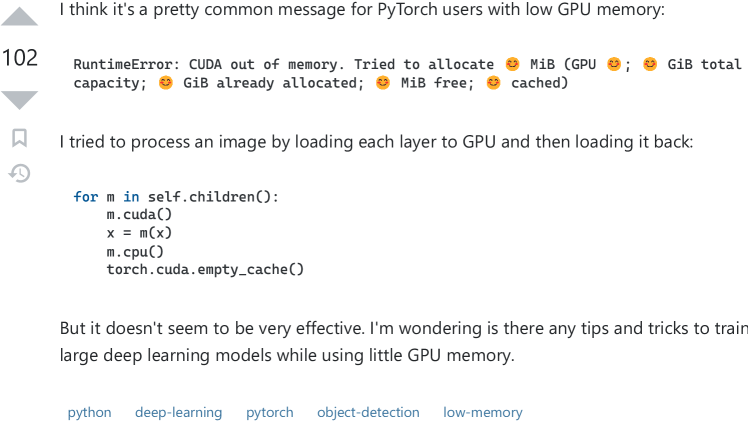Open the low-memory tag

[x=483, y=412]
